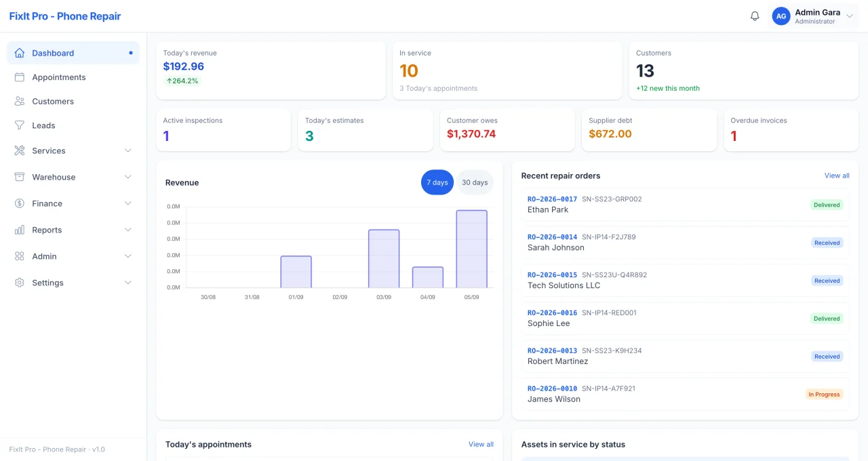
Task: Open Leads in the sidebar
Action: [x=73, y=125]
